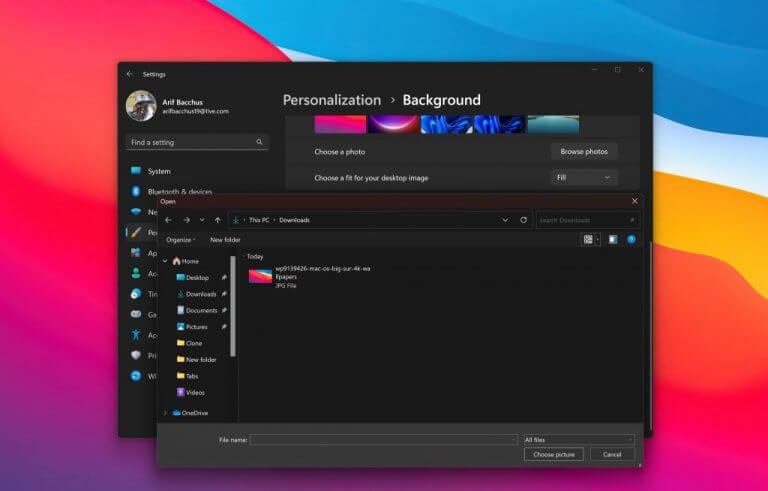Image resolution: width=768 pixels, height=491 pixels.
Task: Expand the OneDrive tree node
Action: coord(165,413)
